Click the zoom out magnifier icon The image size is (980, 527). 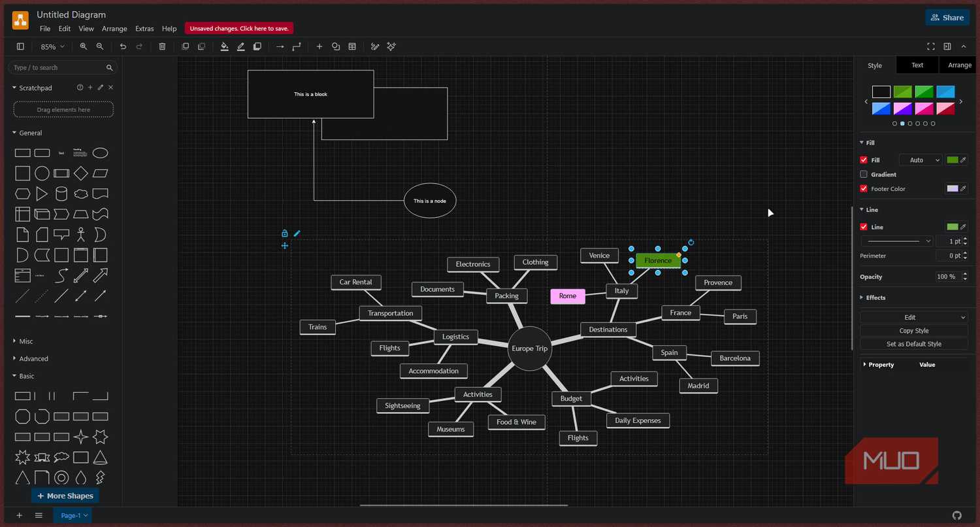99,46
